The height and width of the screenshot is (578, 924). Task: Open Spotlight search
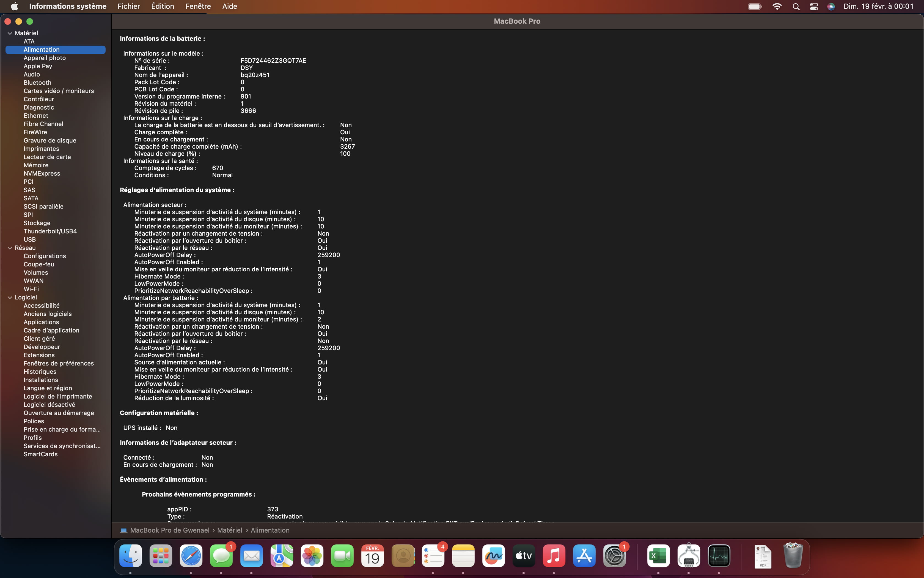tap(796, 7)
